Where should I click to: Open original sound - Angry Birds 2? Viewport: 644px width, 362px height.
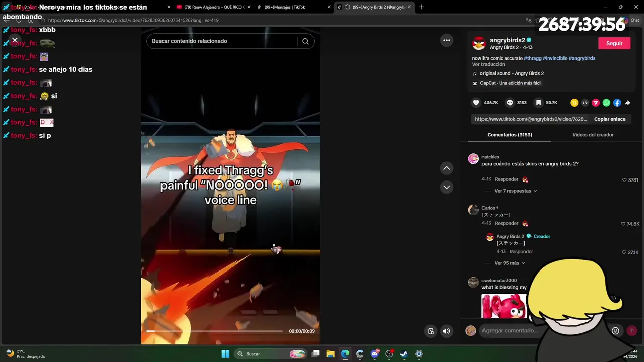pyautogui.click(x=508, y=73)
